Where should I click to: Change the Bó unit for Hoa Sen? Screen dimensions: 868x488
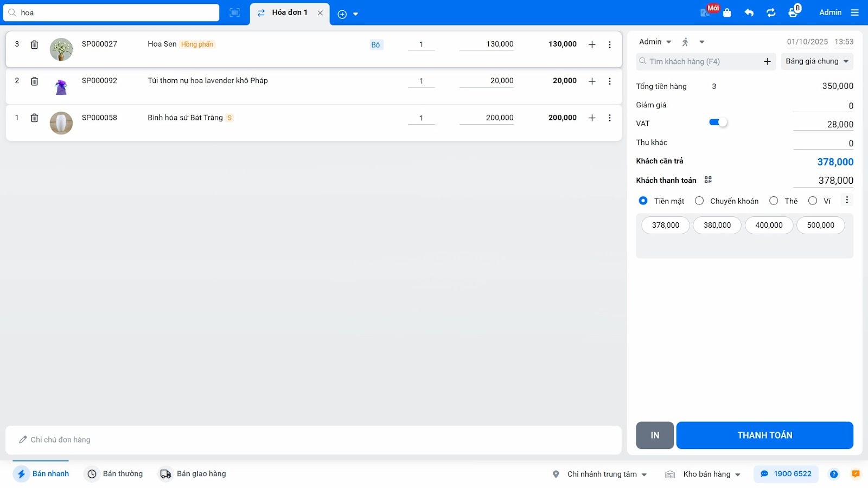376,45
